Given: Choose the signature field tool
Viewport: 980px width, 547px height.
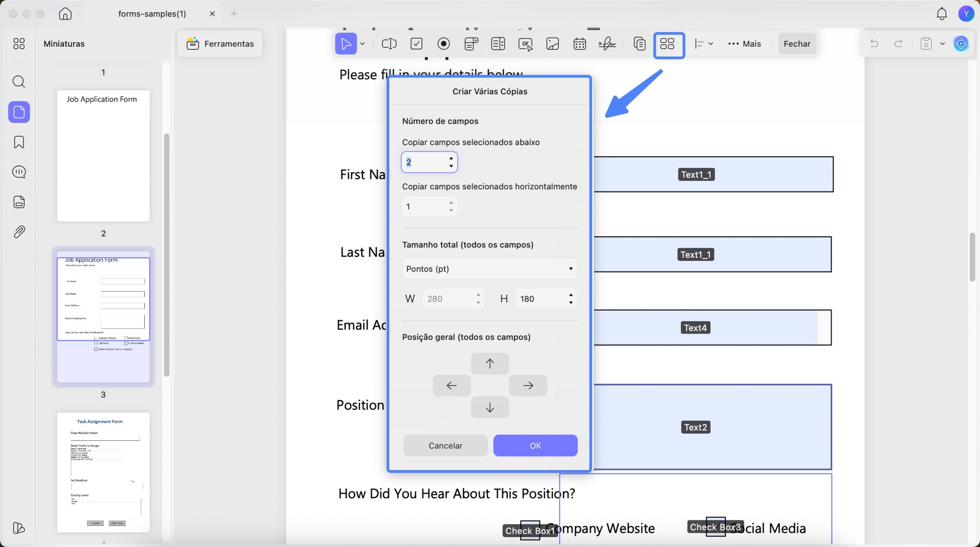Looking at the screenshot, I should [x=607, y=44].
